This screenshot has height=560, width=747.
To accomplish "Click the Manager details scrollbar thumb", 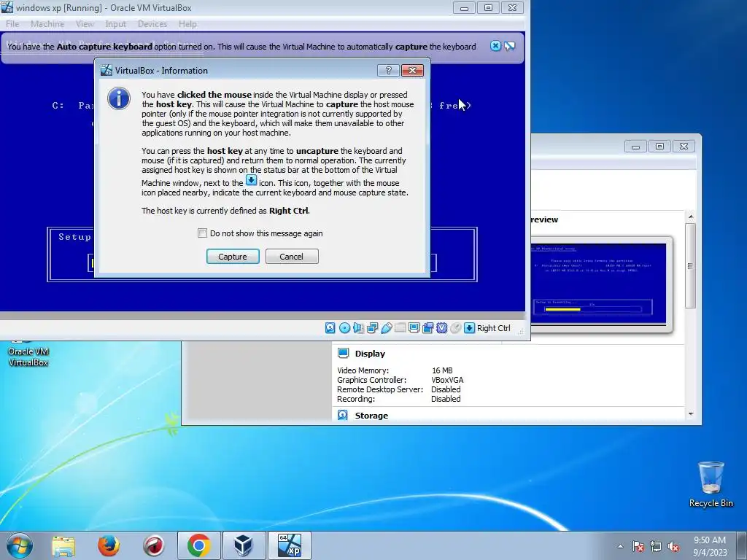I will click(690, 265).
